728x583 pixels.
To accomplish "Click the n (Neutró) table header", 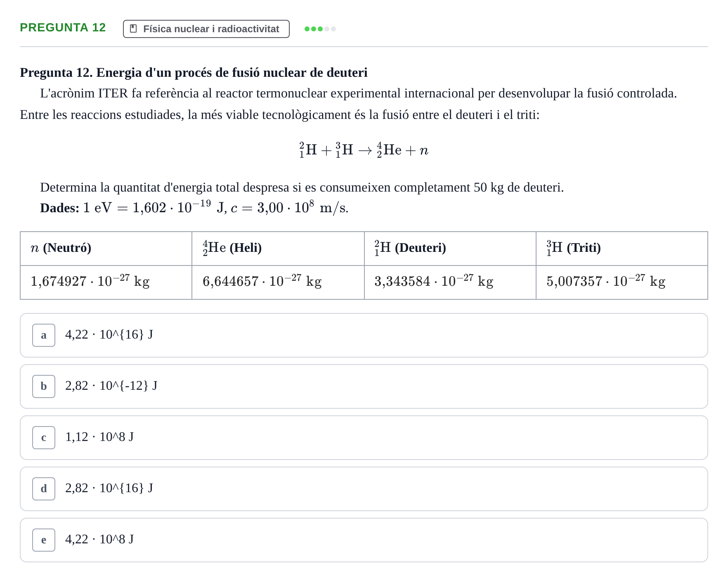I will tap(106, 249).
